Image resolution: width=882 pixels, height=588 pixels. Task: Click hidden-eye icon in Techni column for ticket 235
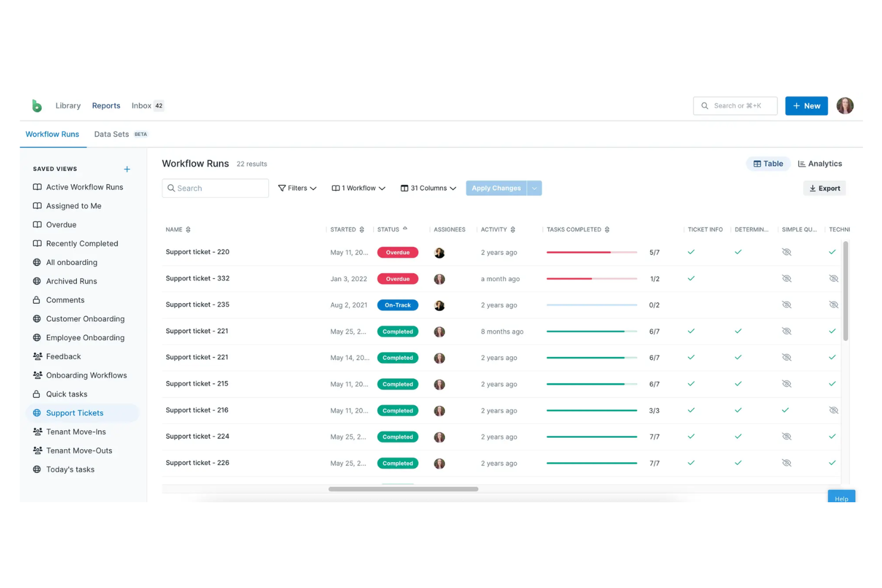(x=834, y=304)
